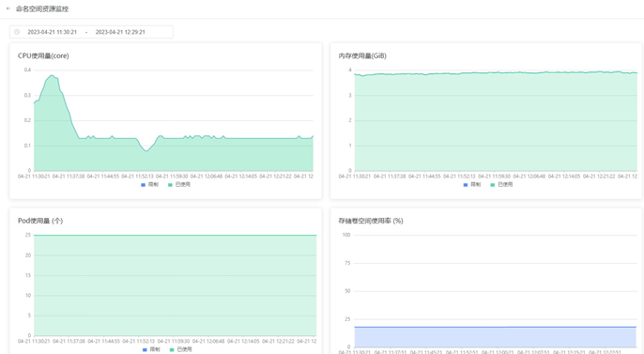This screenshot has width=644, height=354.
Task: Toggle the blue 限制 legend in memory chart
Action: click(472, 185)
